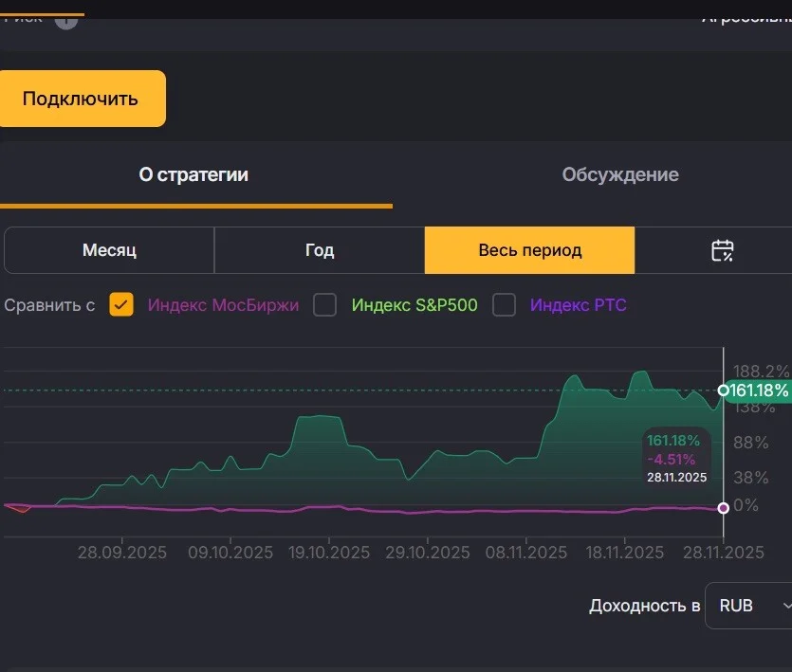792x672 pixels.
Task: Click the -4.51% value in the tooltip
Action: [x=672, y=460]
